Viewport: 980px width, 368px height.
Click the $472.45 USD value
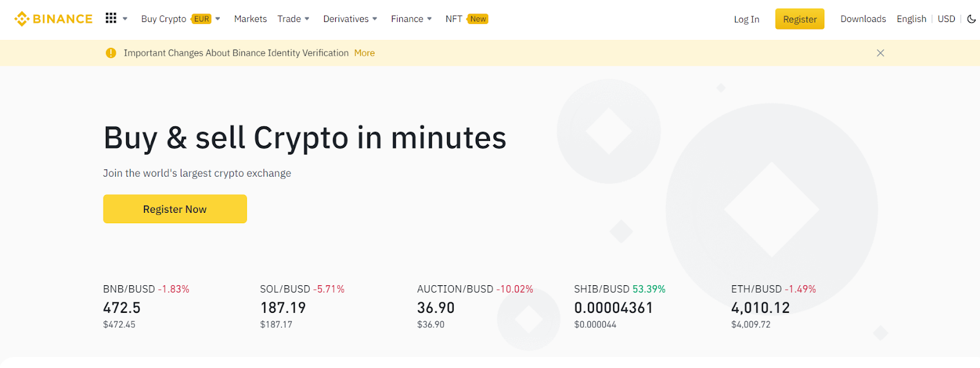tap(119, 324)
